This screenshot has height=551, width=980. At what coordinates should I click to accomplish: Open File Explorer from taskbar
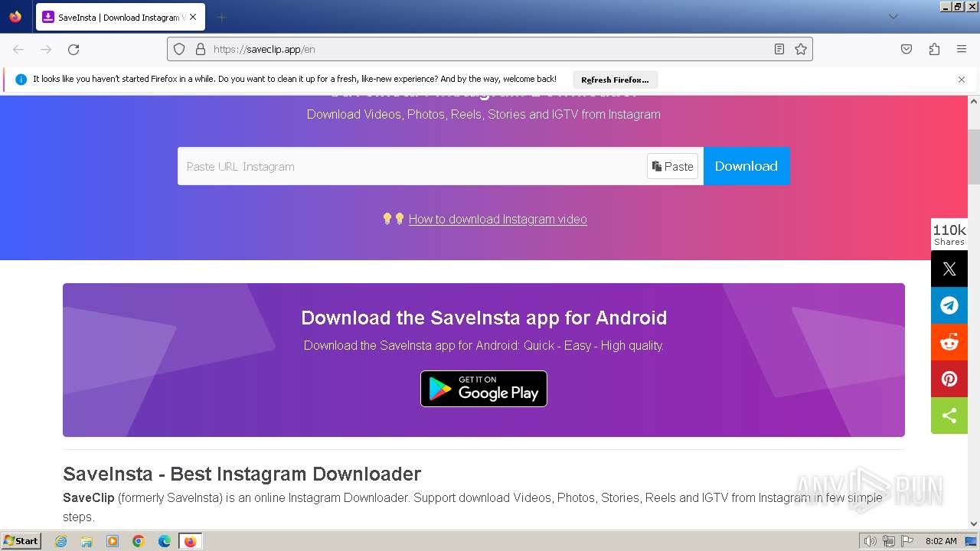87,541
